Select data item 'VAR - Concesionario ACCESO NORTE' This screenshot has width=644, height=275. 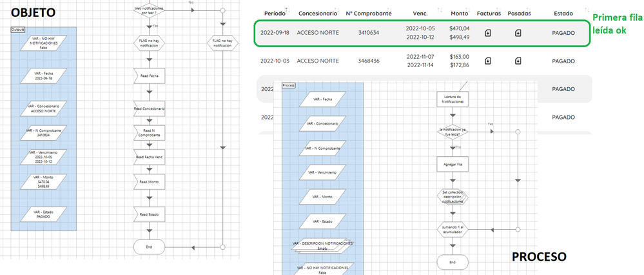44,108
